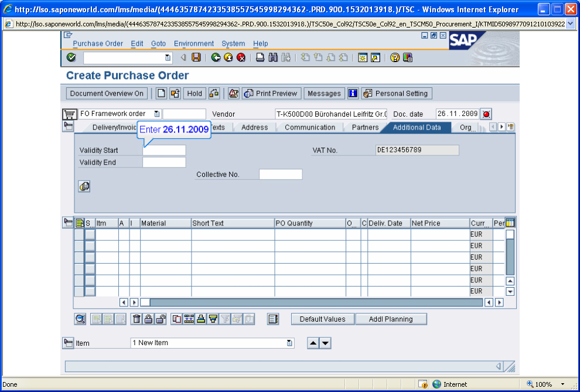Open the yellow Help question mark icon
Screen dimensions: 580x392
(395, 57)
